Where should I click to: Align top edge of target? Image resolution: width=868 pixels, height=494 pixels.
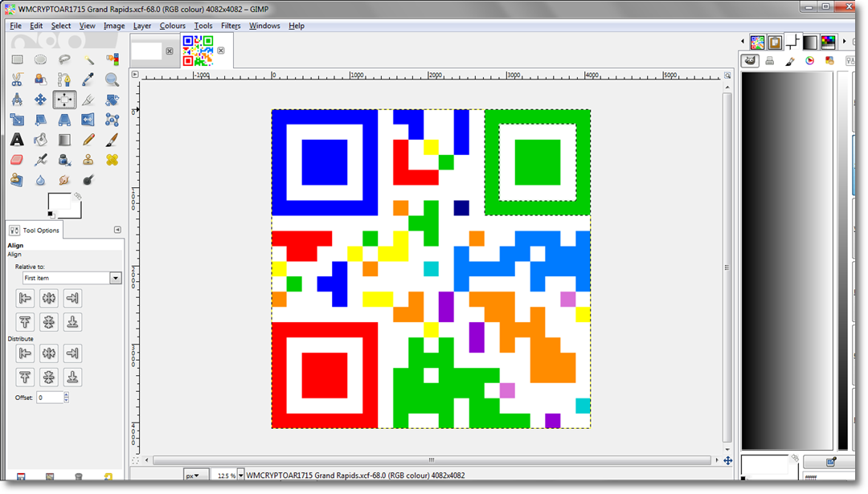[x=25, y=322]
